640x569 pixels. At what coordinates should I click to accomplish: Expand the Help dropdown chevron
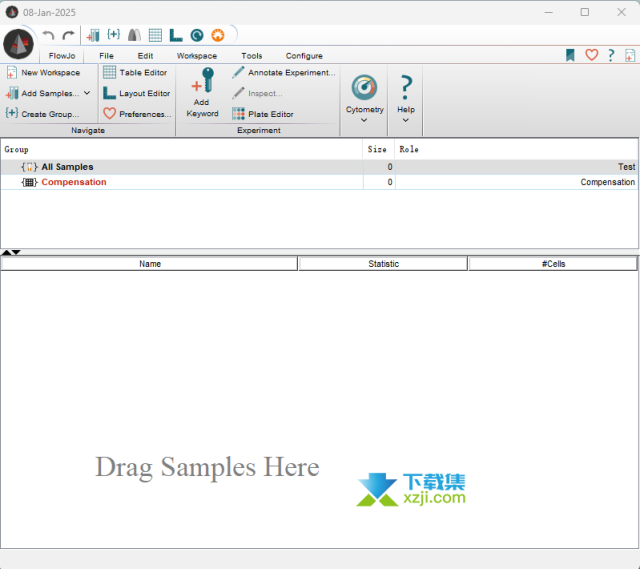[405, 120]
